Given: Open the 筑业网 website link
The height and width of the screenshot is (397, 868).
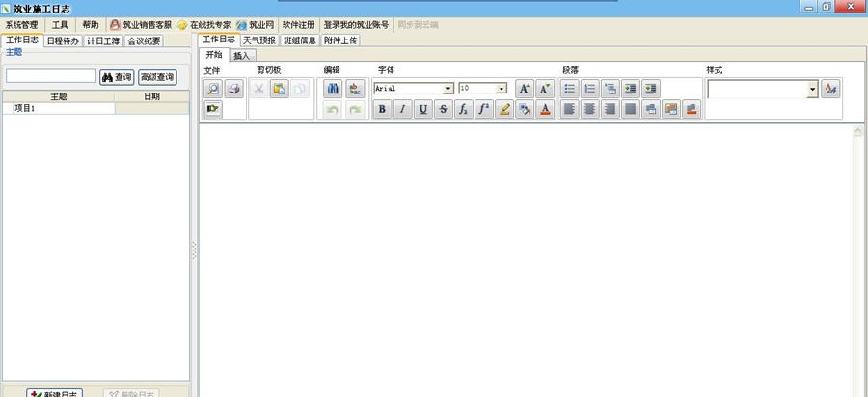Looking at the screenshot, I should [256, 25].
